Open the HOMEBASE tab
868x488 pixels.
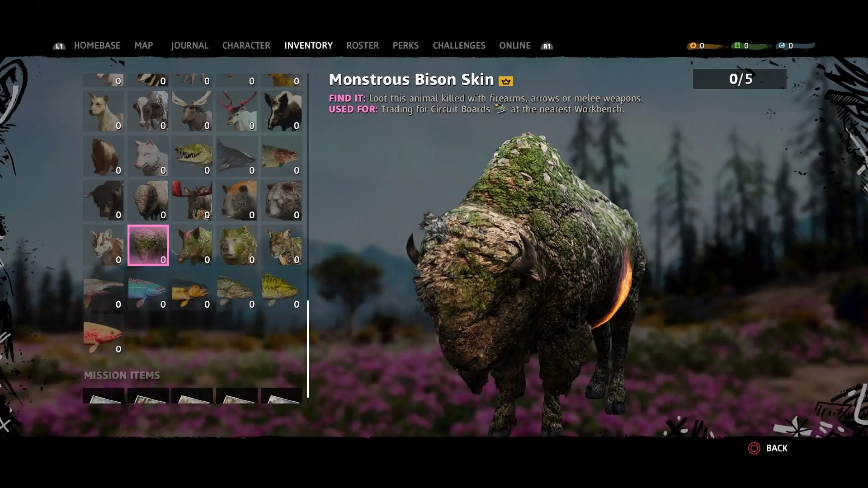coord(97,46)
